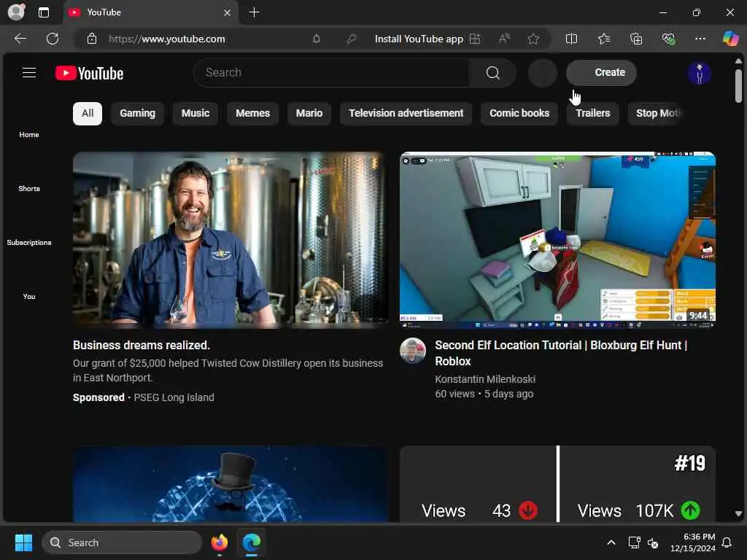Open the Windows notification bell
The image size is (747, 560).
pos(727,542)
